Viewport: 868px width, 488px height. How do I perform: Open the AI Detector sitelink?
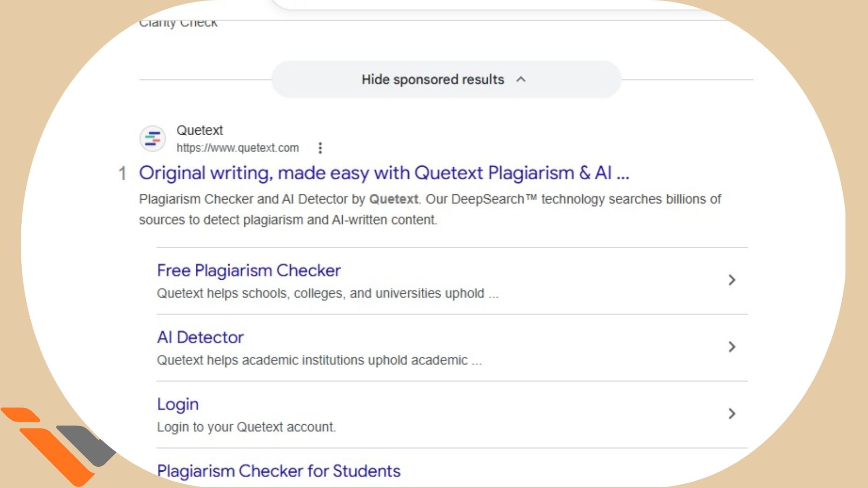point(200,337)
